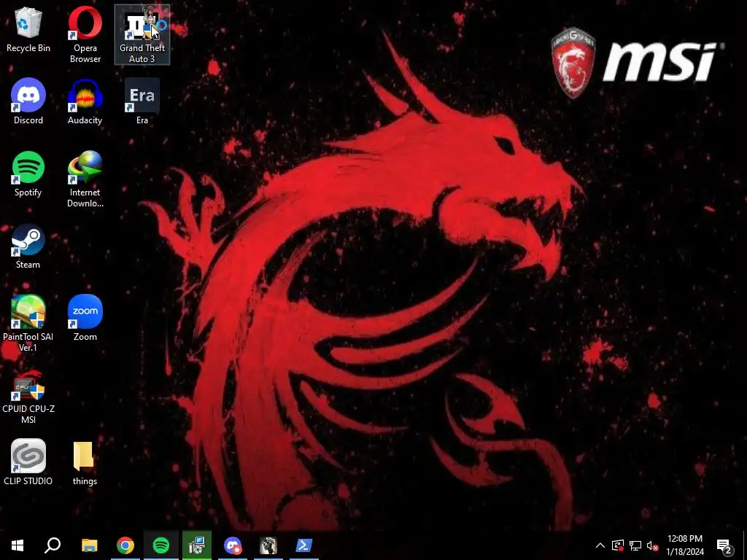Select the 'things' folder on desktop

[x=85, y=462]
